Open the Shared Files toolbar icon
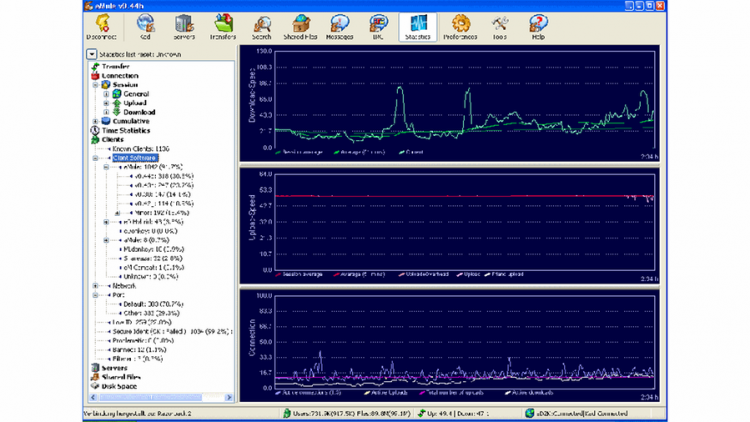 300,27
